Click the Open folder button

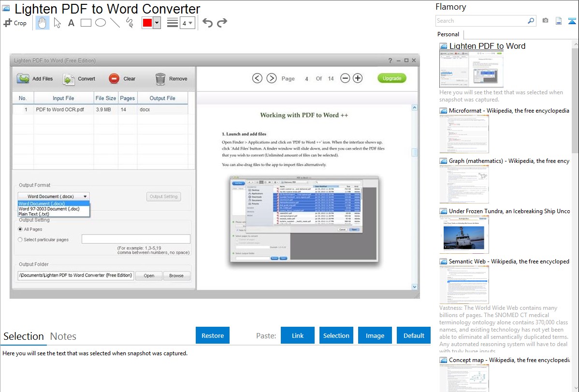(149, 276)
